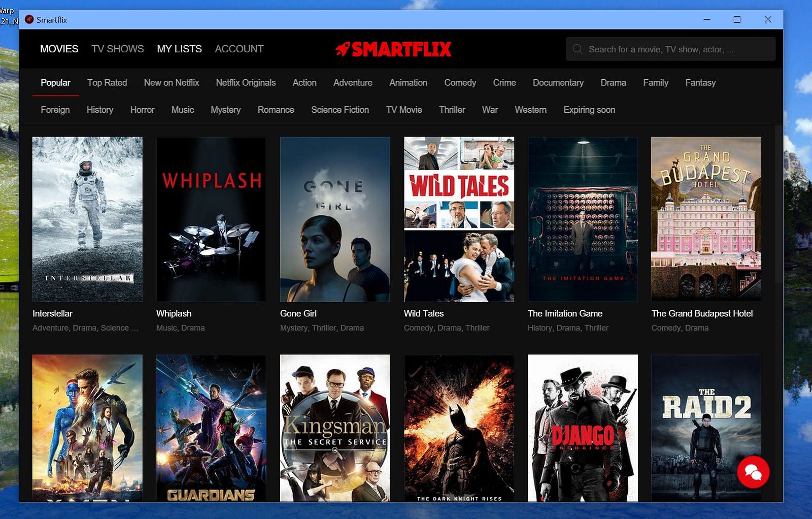Click the movie search input field
This screenshot has height=519, width=812.
(x=670, y=49)
